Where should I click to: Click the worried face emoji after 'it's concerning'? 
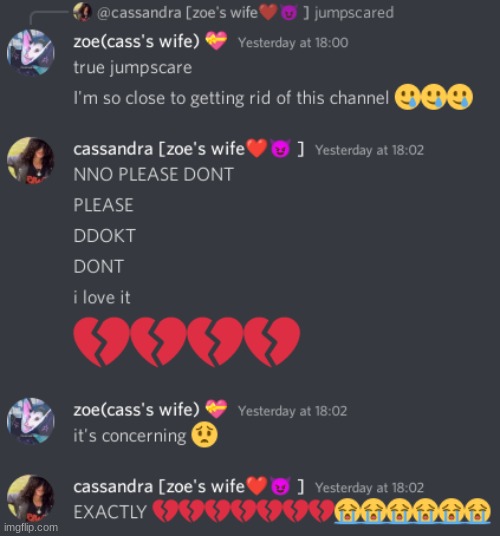click(x=204, y=435)
